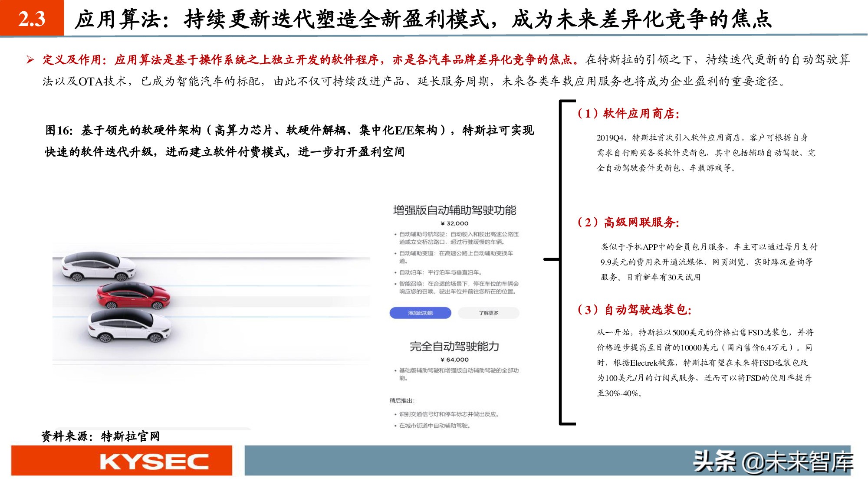Viewport: 868px width, 488px height.
Task: Click the 了解更多 button
Action: point(489,313)
